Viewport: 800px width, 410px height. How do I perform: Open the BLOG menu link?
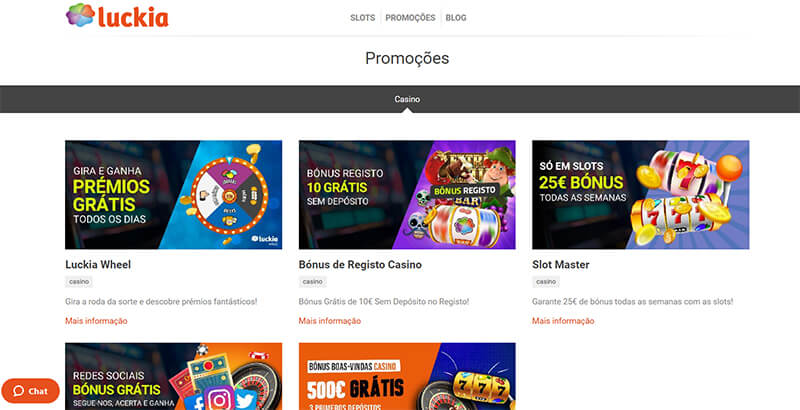click(456, 18)
